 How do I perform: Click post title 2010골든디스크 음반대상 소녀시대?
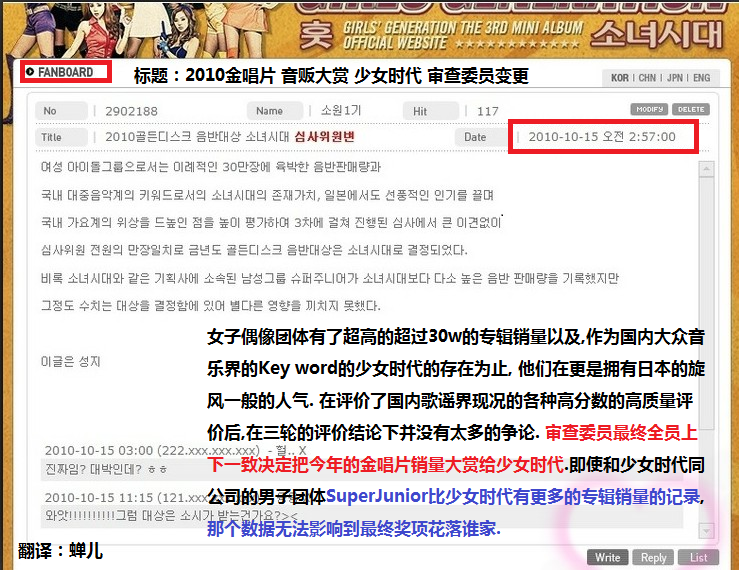197,137
